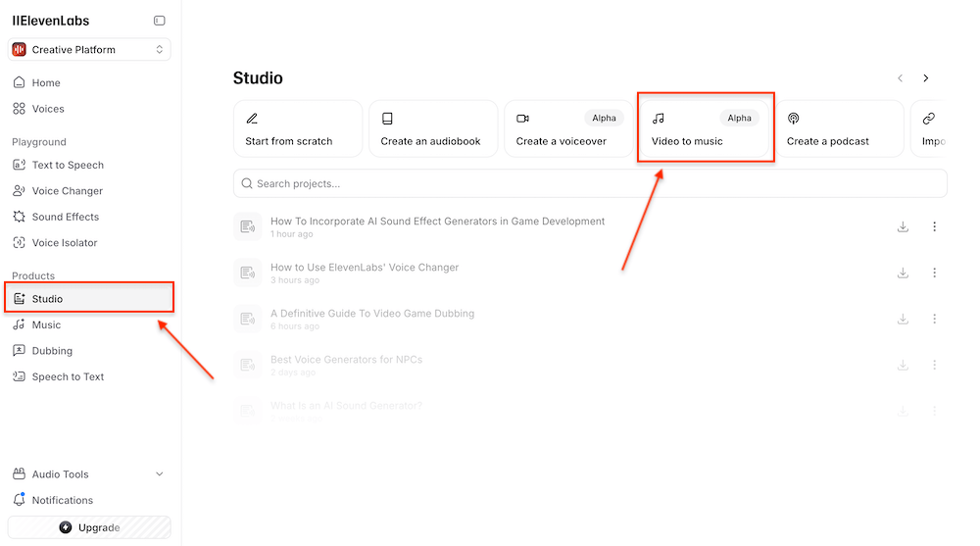
Task: Click the Create a podcast card
Action: pyautogui.click(x=840, y=128)
